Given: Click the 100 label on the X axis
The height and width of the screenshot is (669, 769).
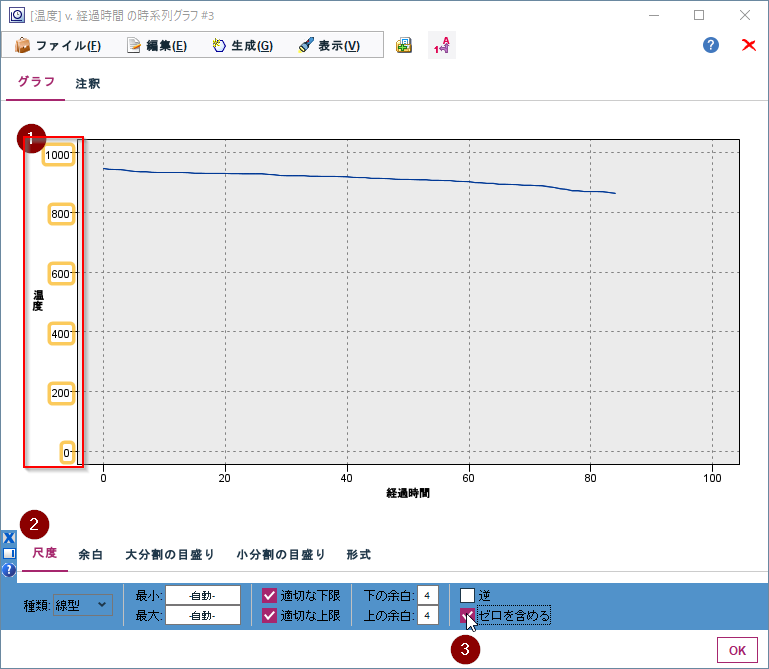Looking at the screenshot, I should [x=712, y=478].
